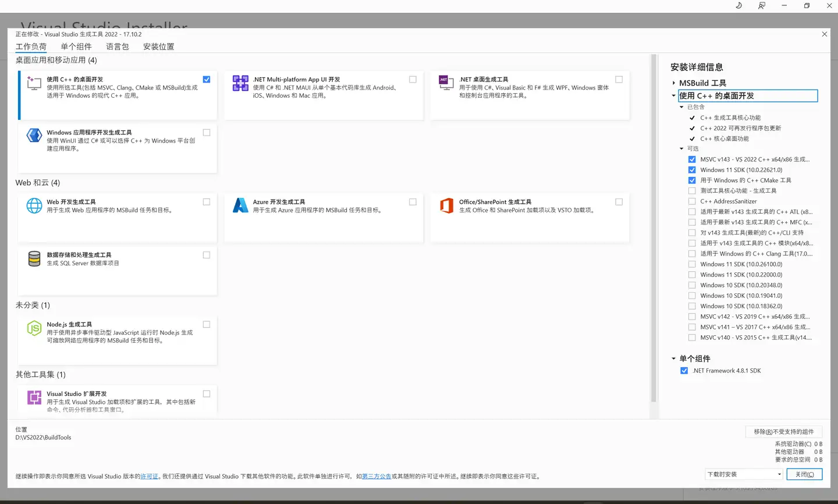Uncheck .NET Framework 4.8.1 SDK component
This screenshot has width=838, height=504.
[x=684, y=371]
